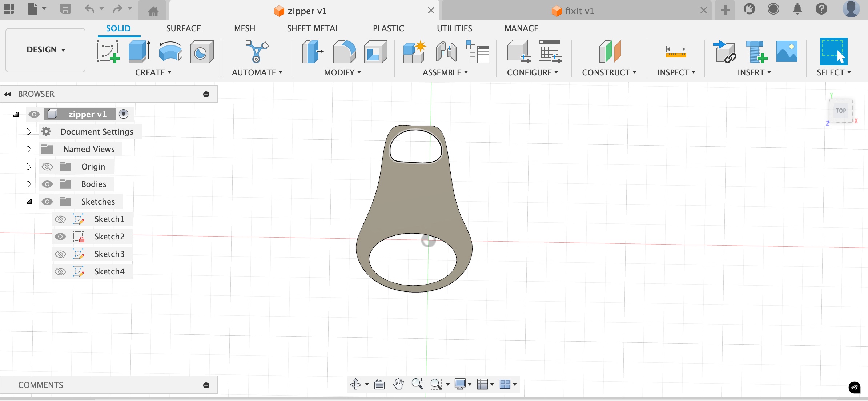Viewport: 868px width, 401px height.
Task: Switch to the SURFACE tab
Action: pos(184,28)
